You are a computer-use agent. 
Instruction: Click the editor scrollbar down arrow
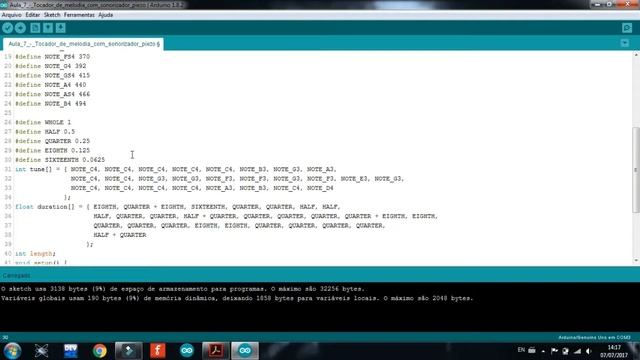coord(636,260)
